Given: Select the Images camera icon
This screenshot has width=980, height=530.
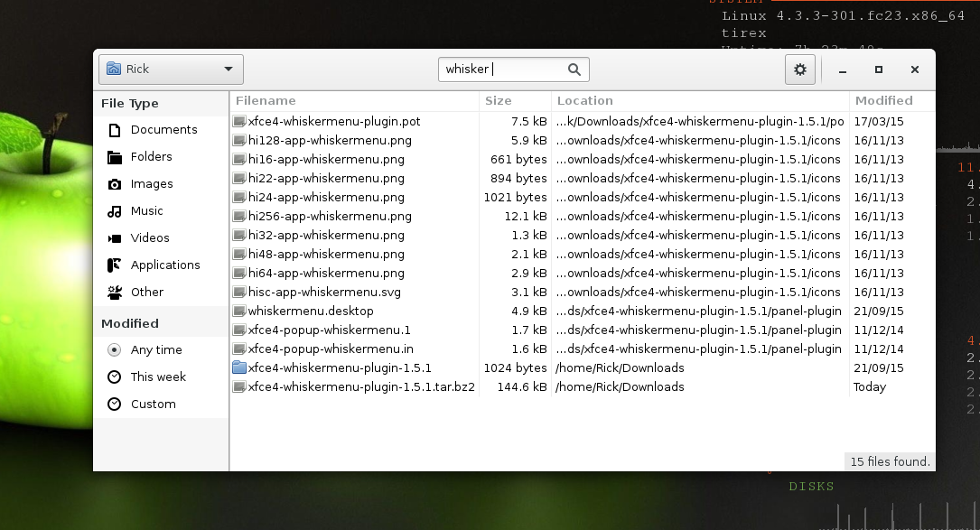Looking at the screenshot, I should tap(115, 184).
